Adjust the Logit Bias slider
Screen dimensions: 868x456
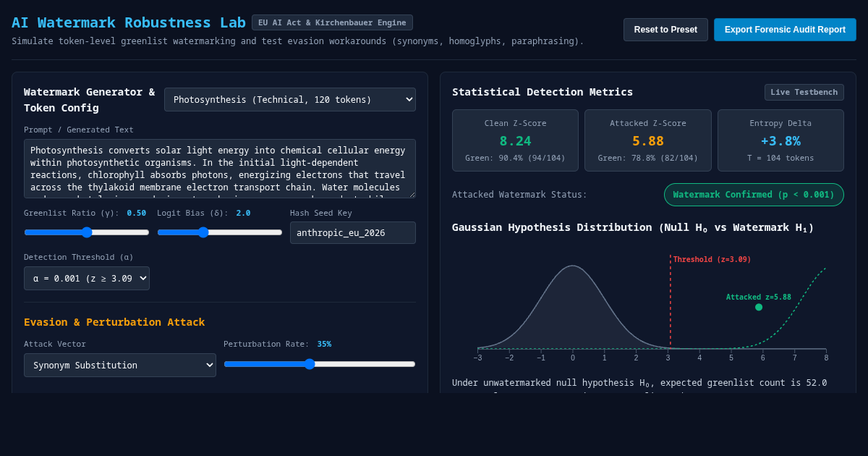[220, 232]
